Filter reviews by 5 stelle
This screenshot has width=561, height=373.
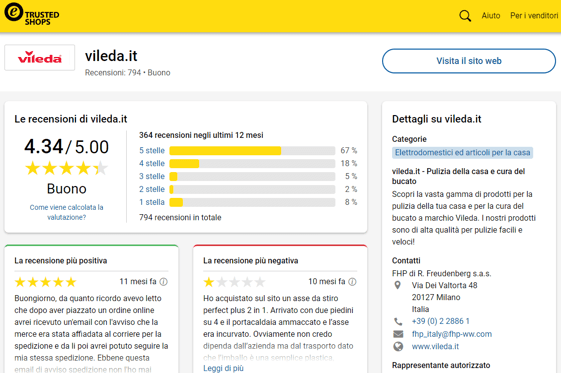152,151
